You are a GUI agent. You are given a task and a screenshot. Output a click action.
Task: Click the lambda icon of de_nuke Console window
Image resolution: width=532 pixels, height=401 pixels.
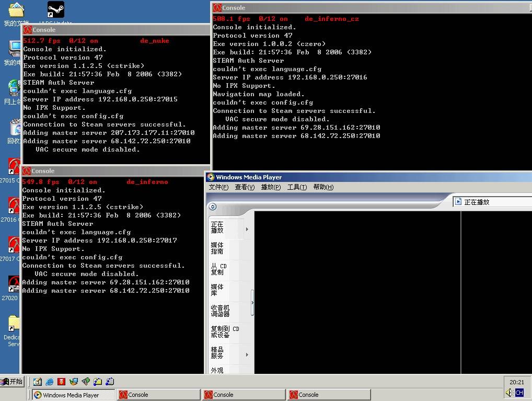[28, 30]
